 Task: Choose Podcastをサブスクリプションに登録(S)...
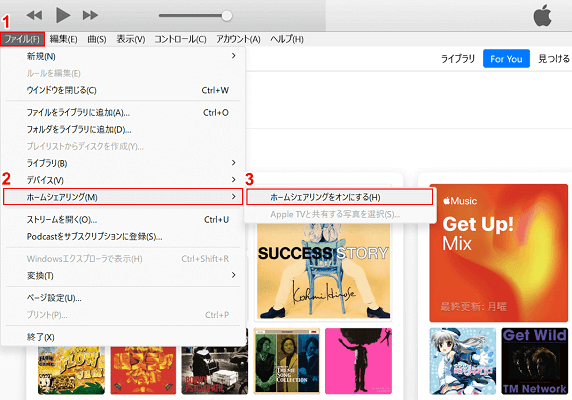(123, 237)
